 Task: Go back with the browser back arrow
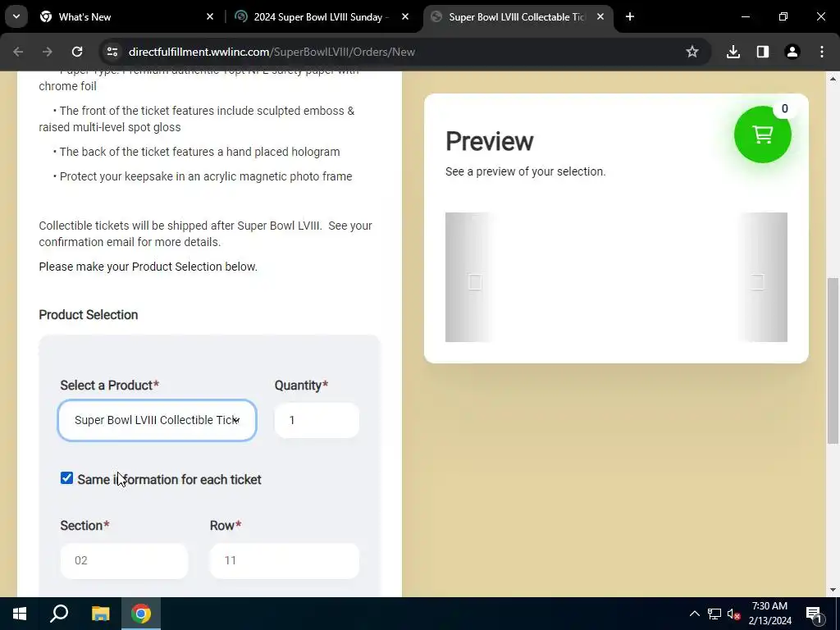pos(18,52)
